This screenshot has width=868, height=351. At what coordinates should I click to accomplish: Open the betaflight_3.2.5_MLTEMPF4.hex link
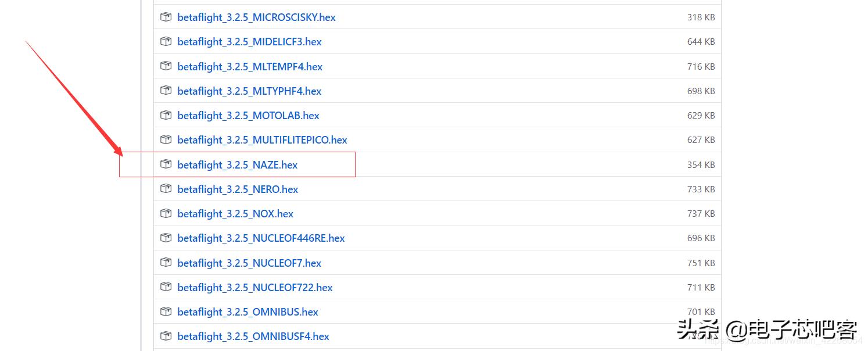click(x=250, y=67)
